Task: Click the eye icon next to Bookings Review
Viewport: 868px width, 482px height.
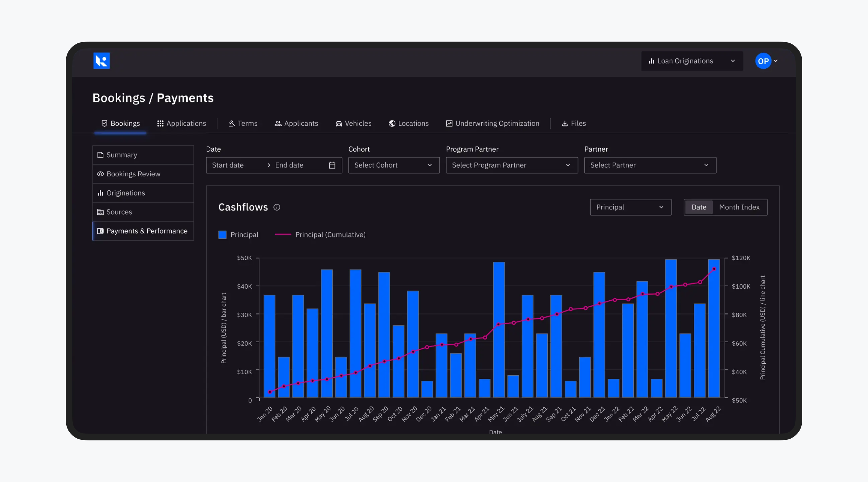Action: tap(100, 174)
